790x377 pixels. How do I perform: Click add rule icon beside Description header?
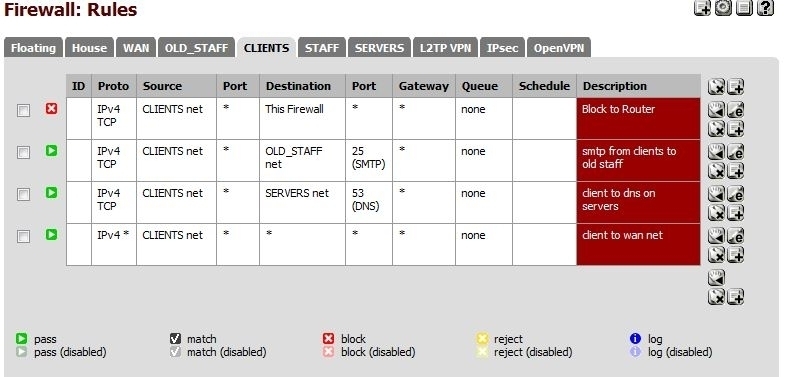(736, 87)
